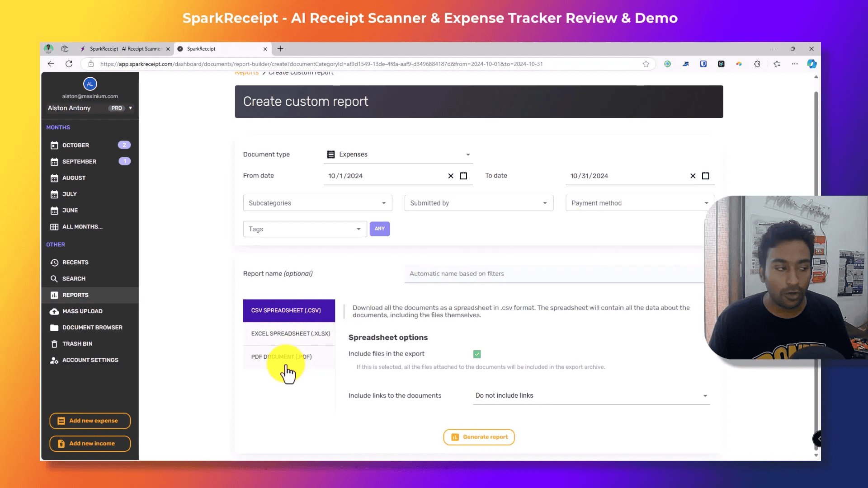Expand the Subcategories dropdown
The image size is (868, 488).
point(317,203)
